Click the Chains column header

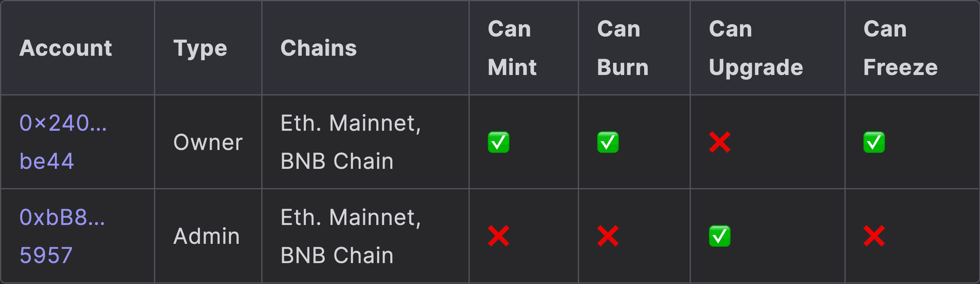point(318,48)
